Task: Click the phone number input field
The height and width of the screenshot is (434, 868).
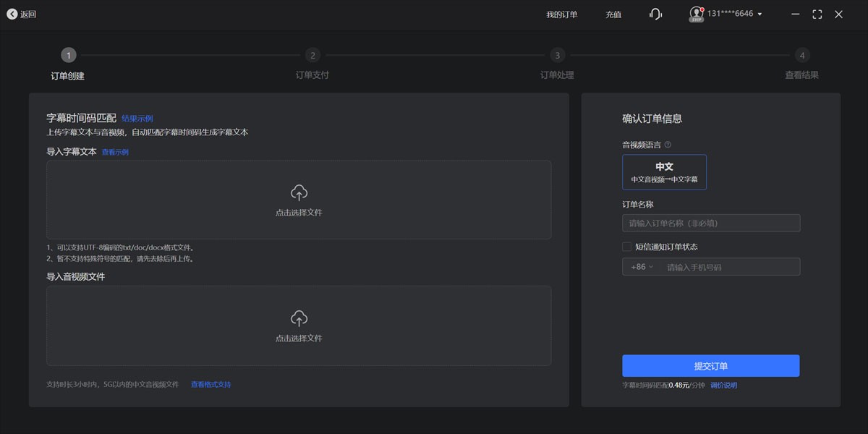Action: (x=731, y=267)
